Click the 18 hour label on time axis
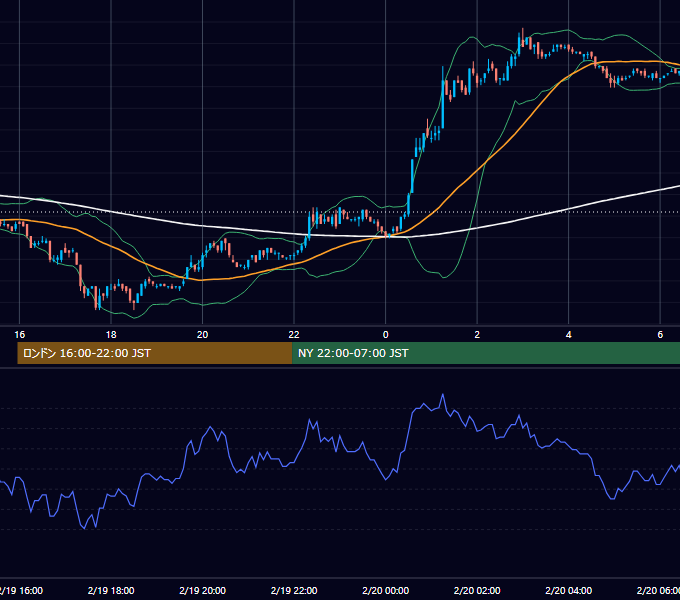Viewport: 680px width, 600px height. click(111, 335)
